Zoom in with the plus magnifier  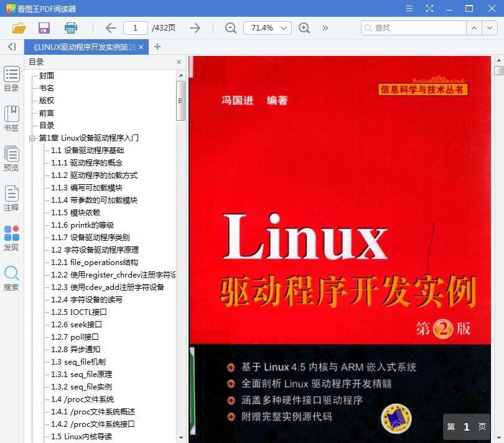(x=304, y=28)
